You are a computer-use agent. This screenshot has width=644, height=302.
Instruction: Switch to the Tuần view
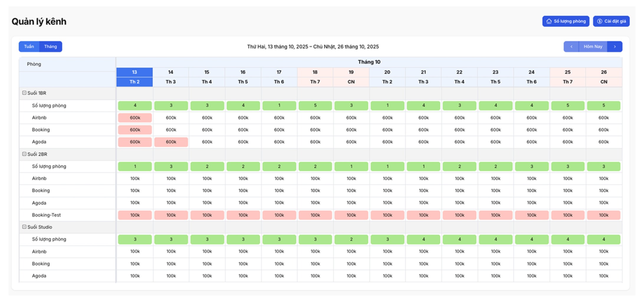(x=29, y=47)
